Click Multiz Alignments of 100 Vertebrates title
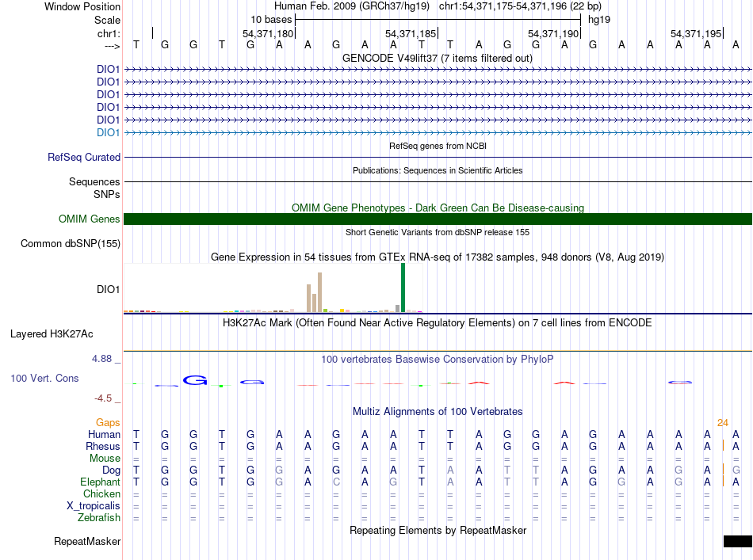753x560 pixels. (x=438, y=412)
